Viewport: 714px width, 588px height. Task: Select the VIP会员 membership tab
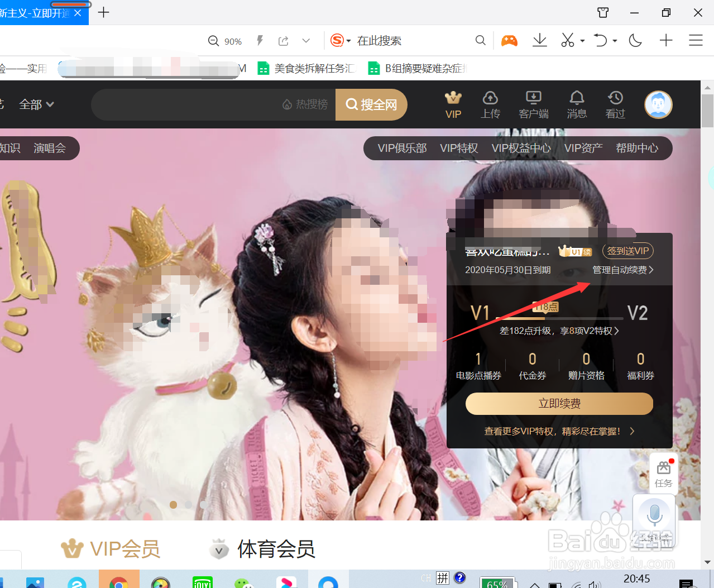click(x=111, y=549)
